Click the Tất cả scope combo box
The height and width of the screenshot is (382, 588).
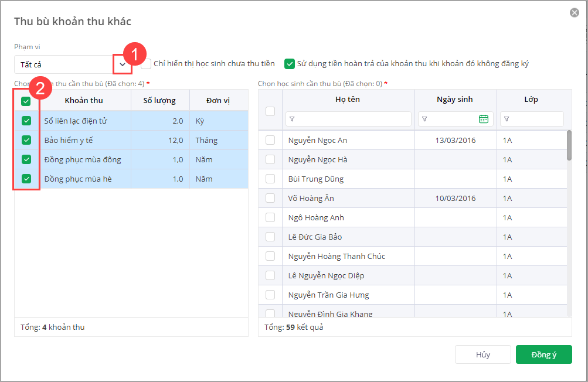click(73, 64)
